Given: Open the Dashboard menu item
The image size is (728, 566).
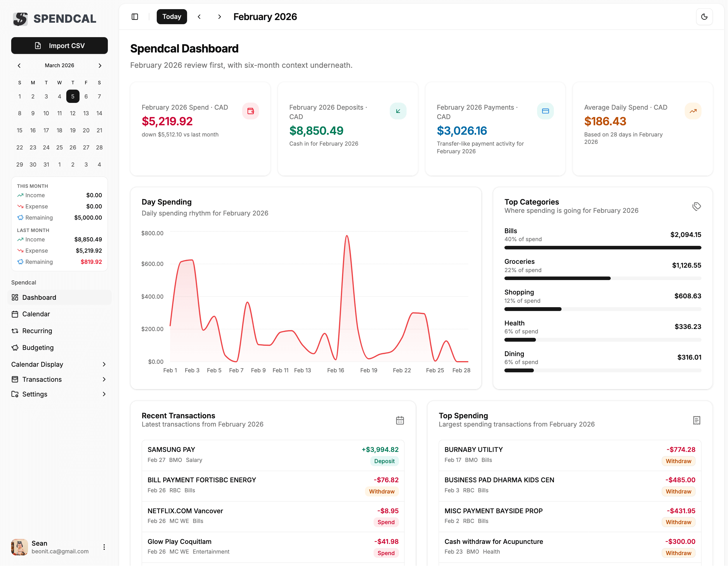Looking at the screenshot, I should [x=59, y=297].
